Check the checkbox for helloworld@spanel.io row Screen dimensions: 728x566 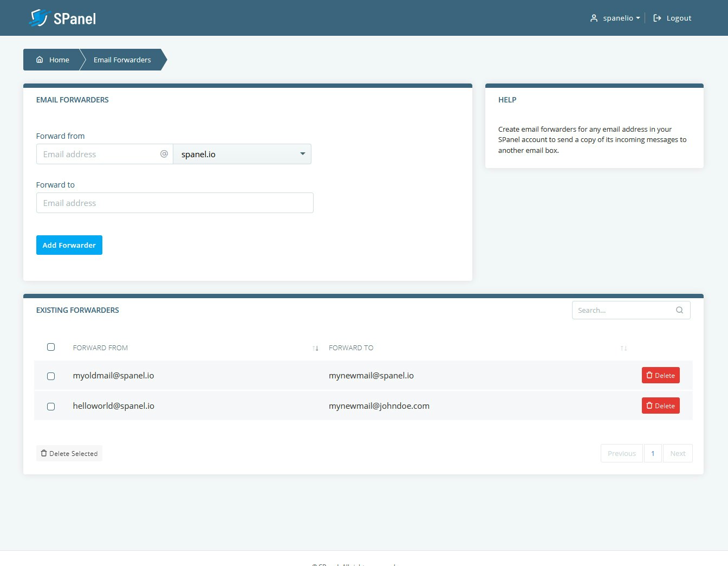click(x=51, y=406)
